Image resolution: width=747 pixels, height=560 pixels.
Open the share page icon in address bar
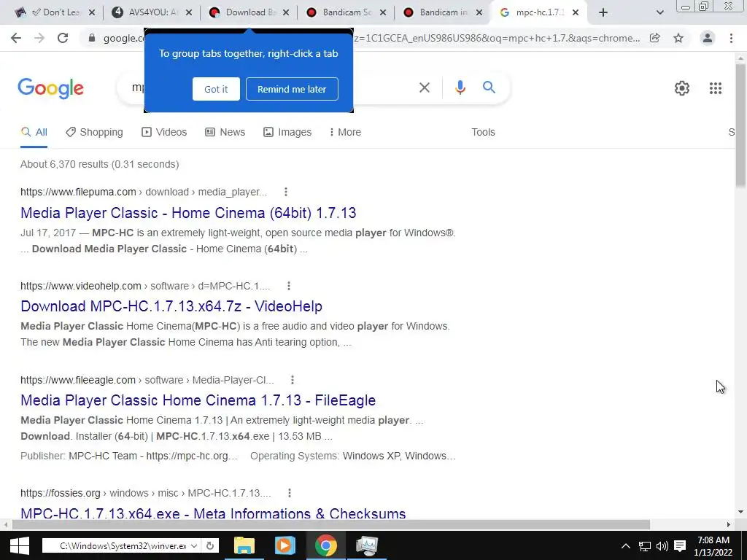[x=655, y=38]
